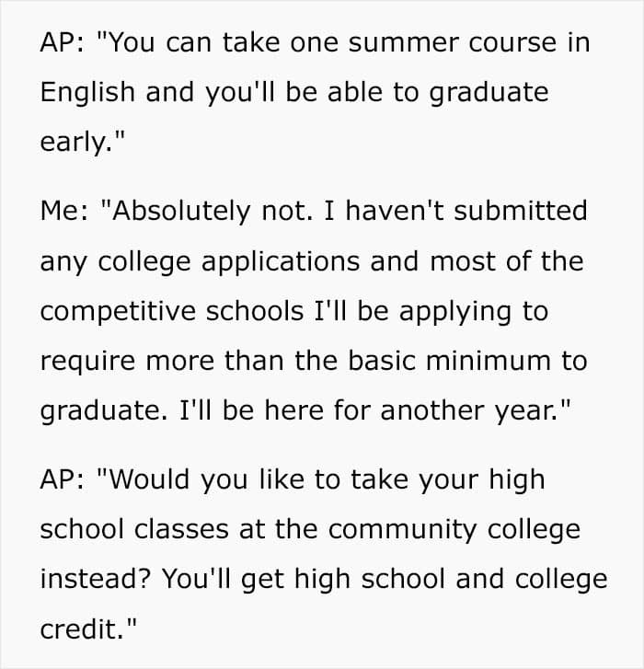
Task: Click the word "summer" in the text
Action: tap(403, 43)
